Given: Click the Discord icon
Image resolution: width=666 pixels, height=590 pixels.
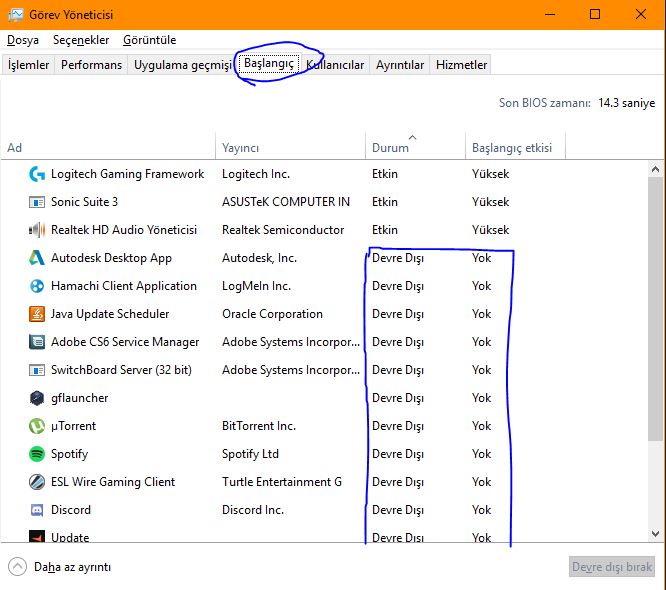Looking at the screenshot, I should click(37, 510).
